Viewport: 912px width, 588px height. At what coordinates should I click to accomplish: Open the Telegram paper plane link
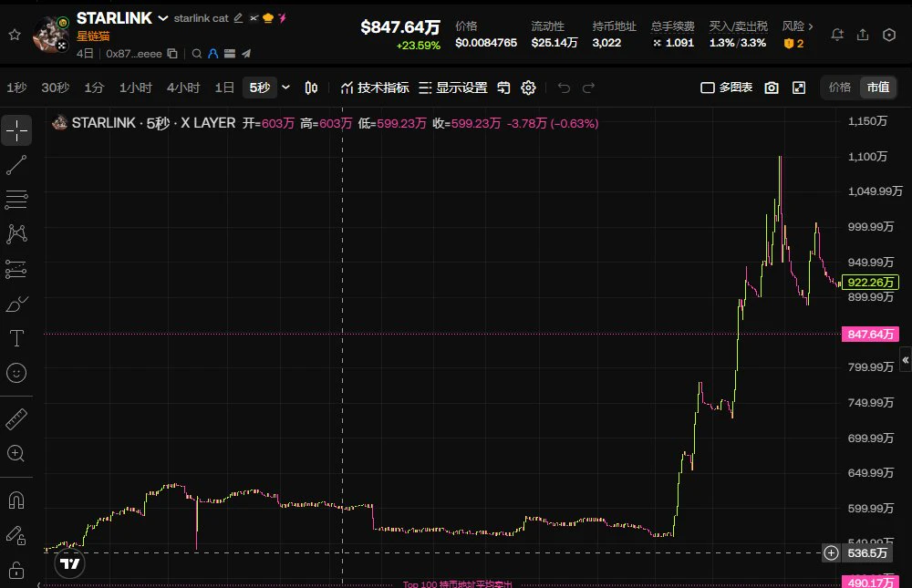click(x=246, y=54)
